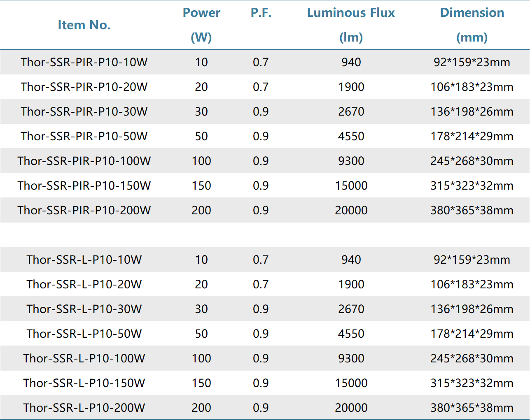Click P.F. 0.9 in the Thor-SSR-PIR-P10-30W row
Image resolution: width=530 pixels, height=420 pixels.
[261, 111]
